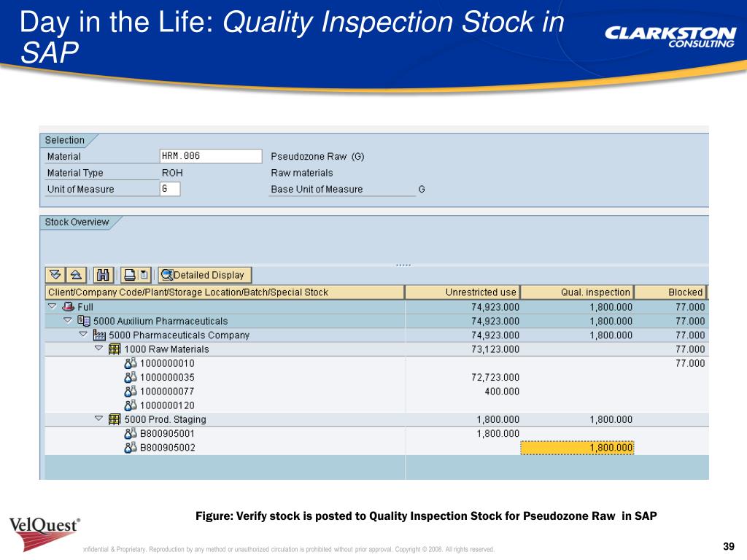Click the Pseudozone Raw (G) description text
The image size is (747, 560).
(317, 156)
